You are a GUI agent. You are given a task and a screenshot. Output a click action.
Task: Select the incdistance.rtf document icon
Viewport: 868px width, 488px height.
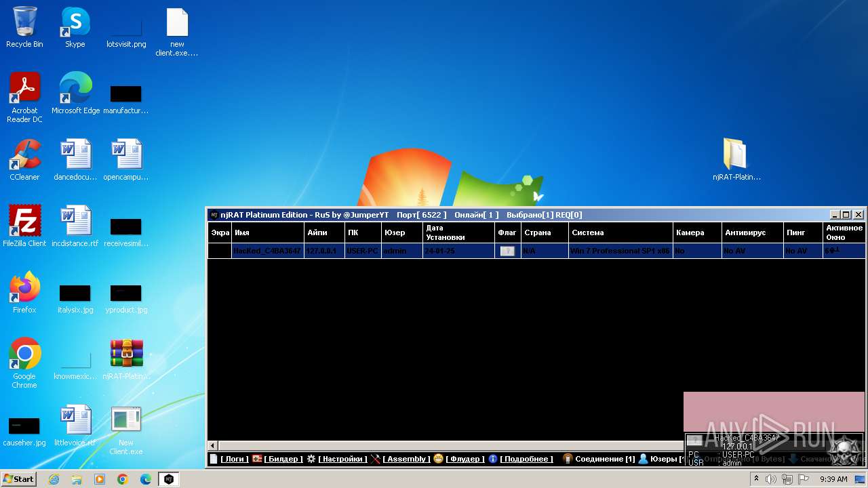(x=75, y=226)
